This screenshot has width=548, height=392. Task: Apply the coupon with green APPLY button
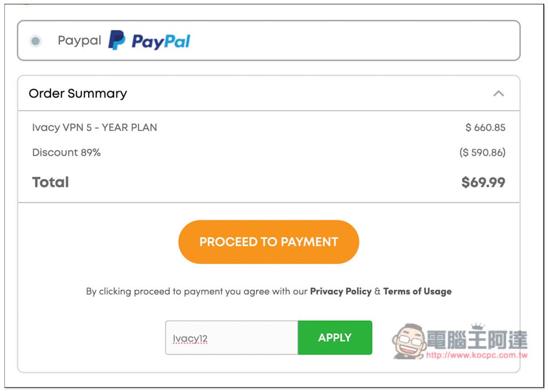[335, 338]
